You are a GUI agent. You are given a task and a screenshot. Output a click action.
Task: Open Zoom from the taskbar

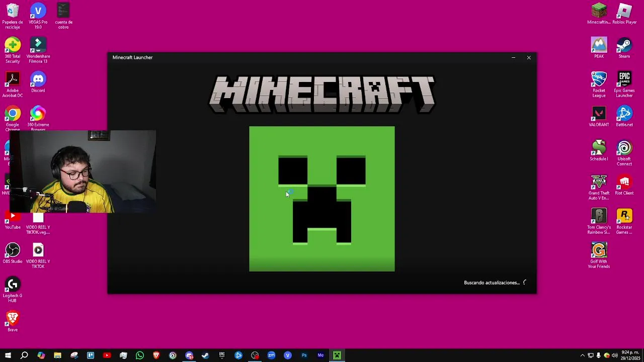click(271, 355)
